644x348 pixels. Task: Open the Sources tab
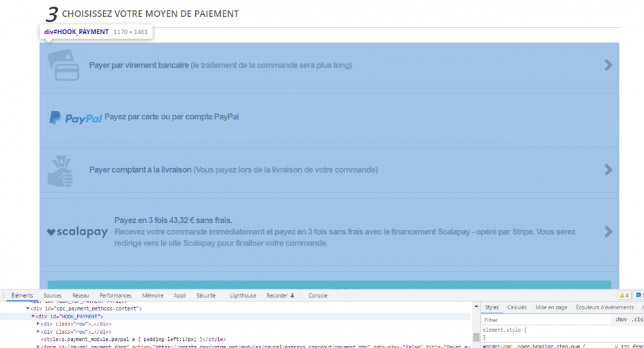point(52,295)
